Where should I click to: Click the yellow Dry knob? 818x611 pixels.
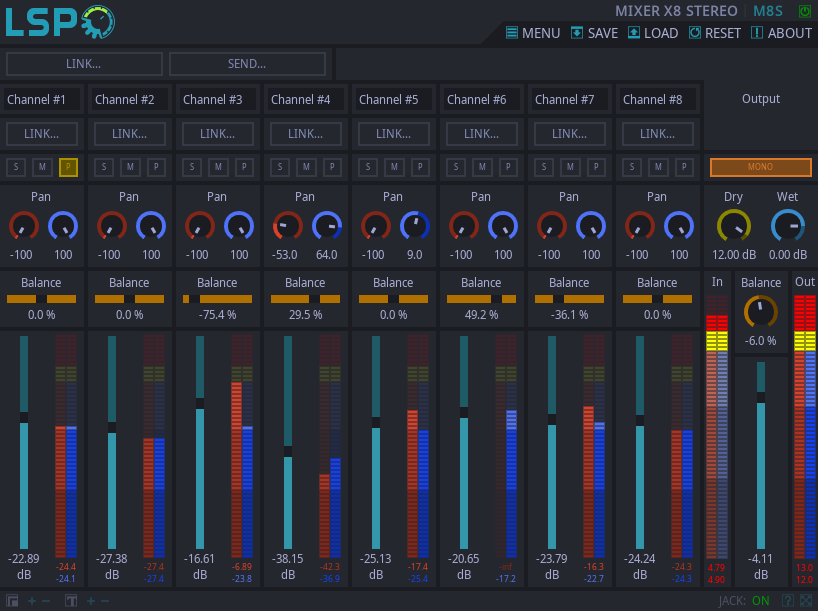(734, 225)
